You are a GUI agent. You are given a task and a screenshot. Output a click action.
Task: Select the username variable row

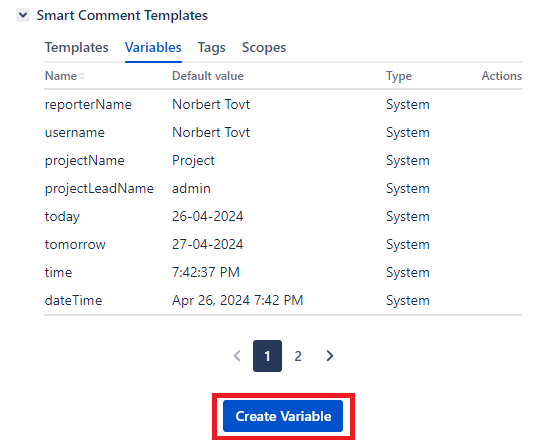point(283,132)
